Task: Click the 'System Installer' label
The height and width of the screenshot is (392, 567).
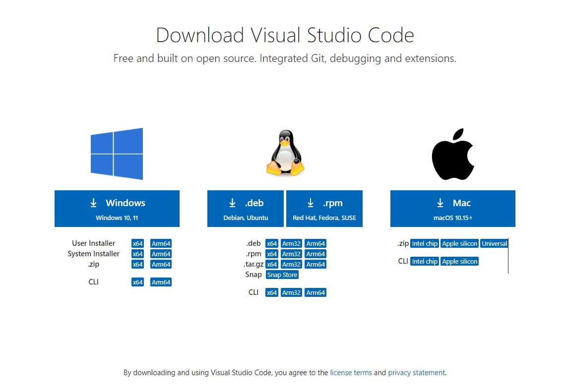Action: (93, 254)
